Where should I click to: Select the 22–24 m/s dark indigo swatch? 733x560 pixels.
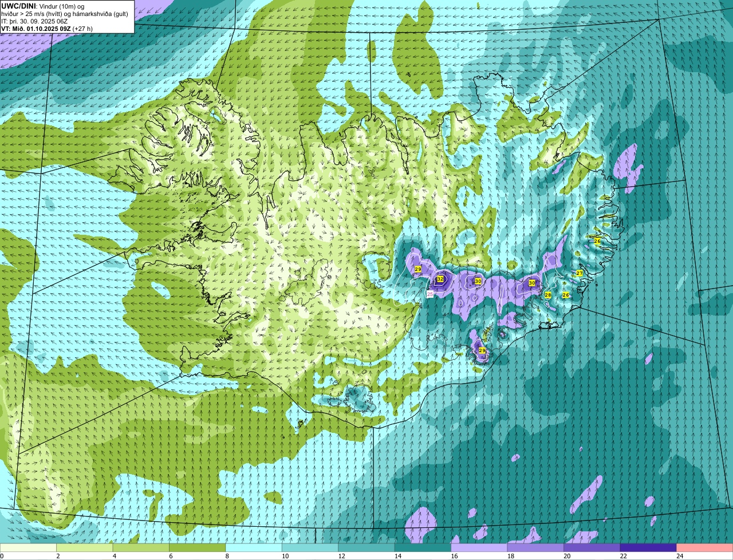(649, 547)
